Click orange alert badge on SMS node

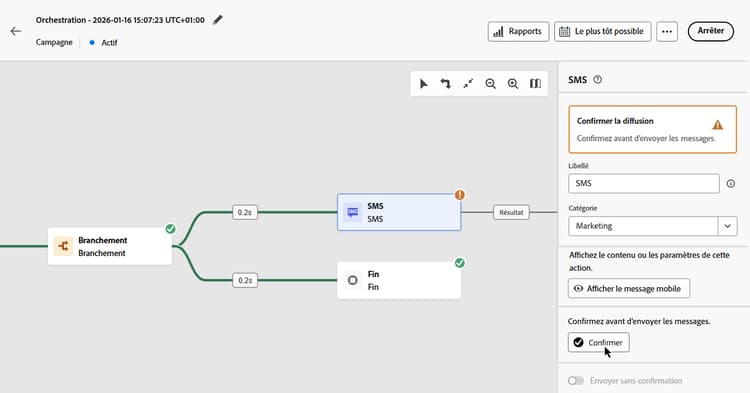click(x=460, y=195)
